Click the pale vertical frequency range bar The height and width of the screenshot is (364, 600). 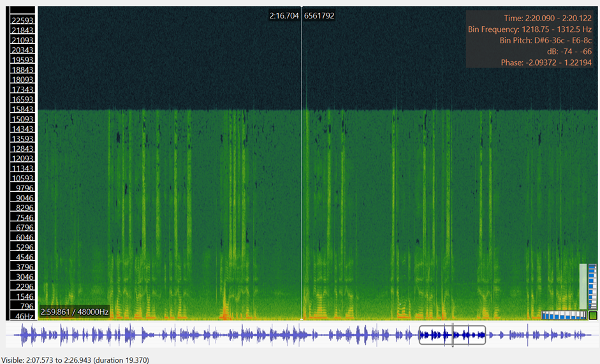coord(583,286)
